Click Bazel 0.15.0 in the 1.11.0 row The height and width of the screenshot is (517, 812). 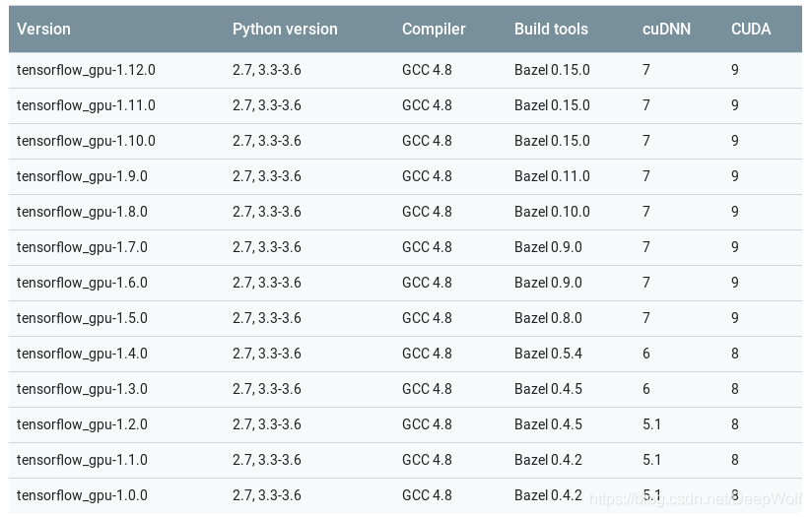pos(552,105)
